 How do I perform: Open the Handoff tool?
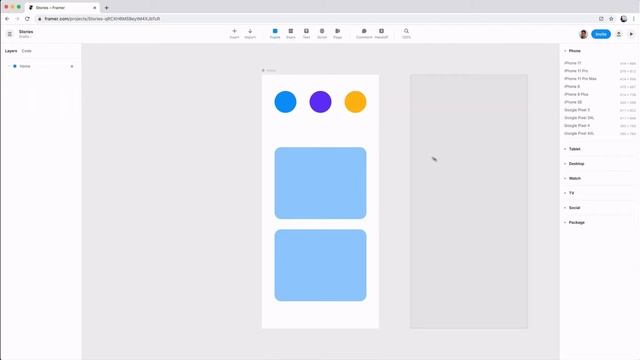coord(381,33)
